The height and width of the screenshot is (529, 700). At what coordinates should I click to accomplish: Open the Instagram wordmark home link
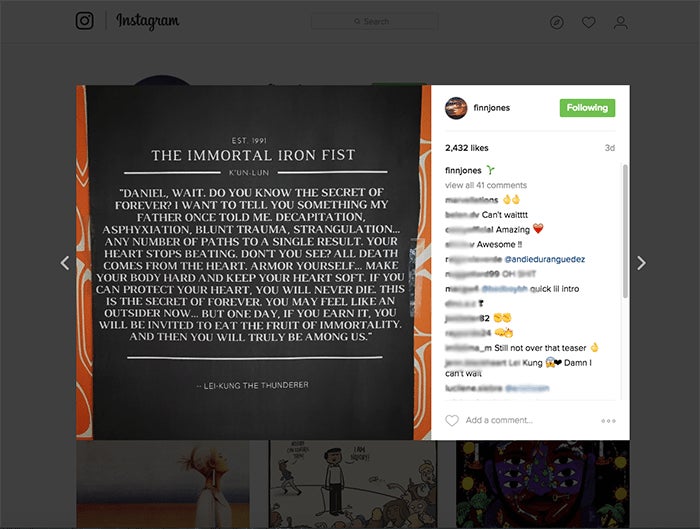pos(148,21)
